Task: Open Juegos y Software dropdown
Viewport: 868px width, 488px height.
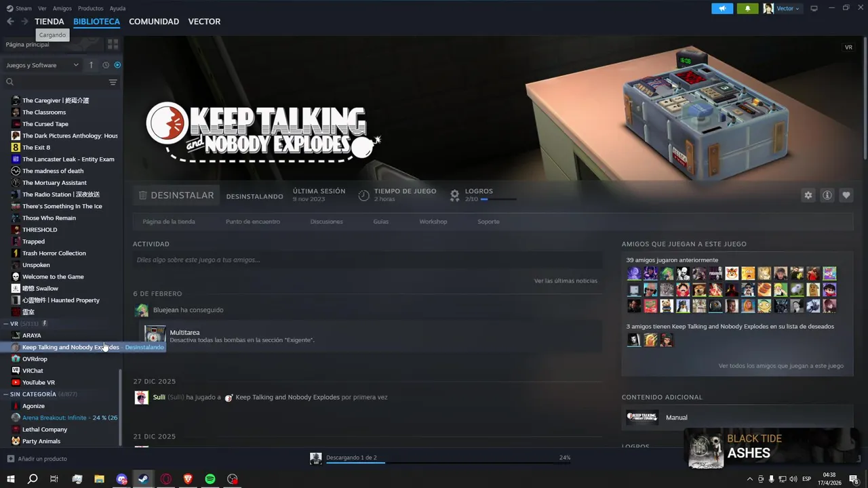Action: tap(42, 65)
